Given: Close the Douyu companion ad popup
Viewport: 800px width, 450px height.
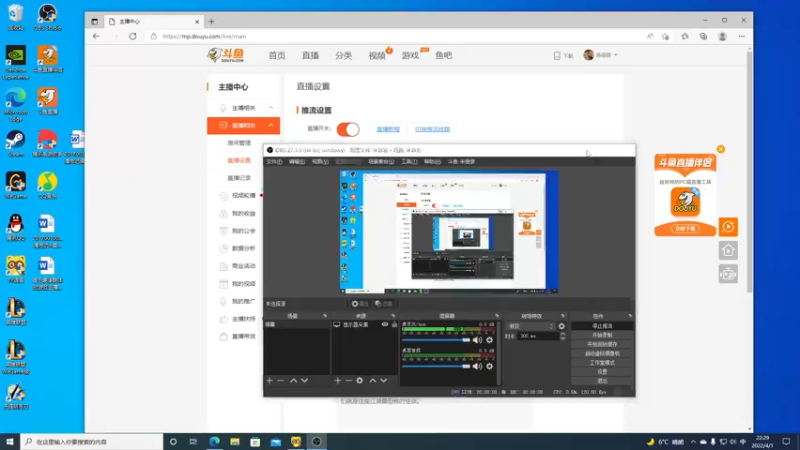Looking at the screenshot, I should point(720,149).
